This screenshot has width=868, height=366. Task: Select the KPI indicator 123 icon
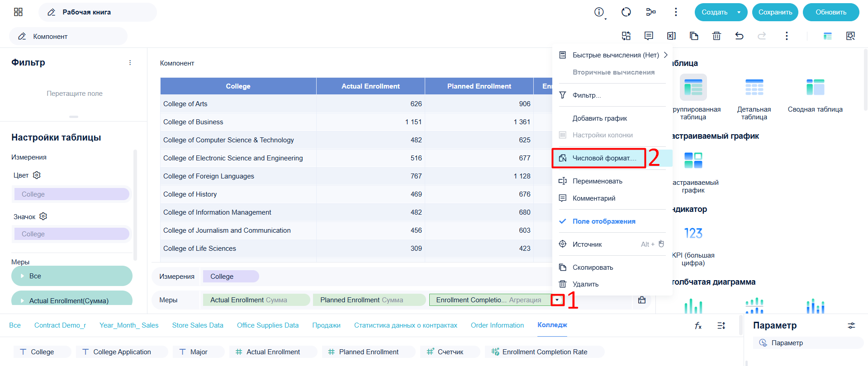tap(693, 233)
